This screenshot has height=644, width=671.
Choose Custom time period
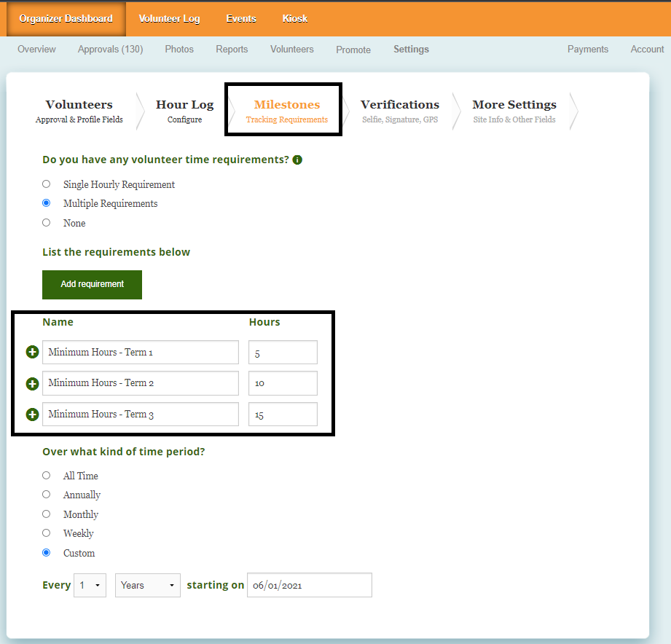pos(46,552)
